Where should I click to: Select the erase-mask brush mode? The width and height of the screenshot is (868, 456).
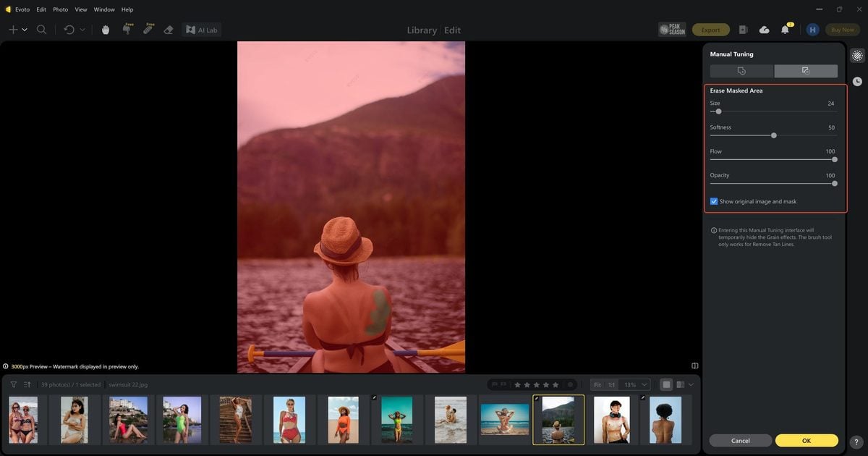[806, 71]
